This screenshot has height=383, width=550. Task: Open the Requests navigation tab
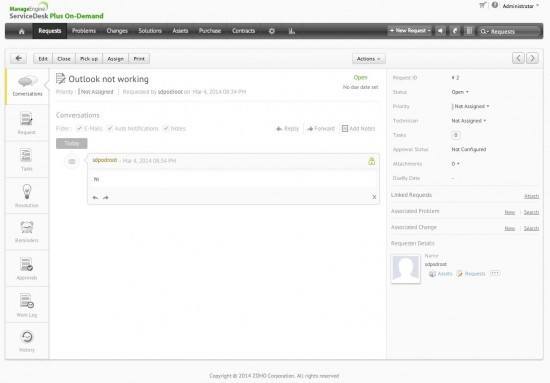[49, 31]
